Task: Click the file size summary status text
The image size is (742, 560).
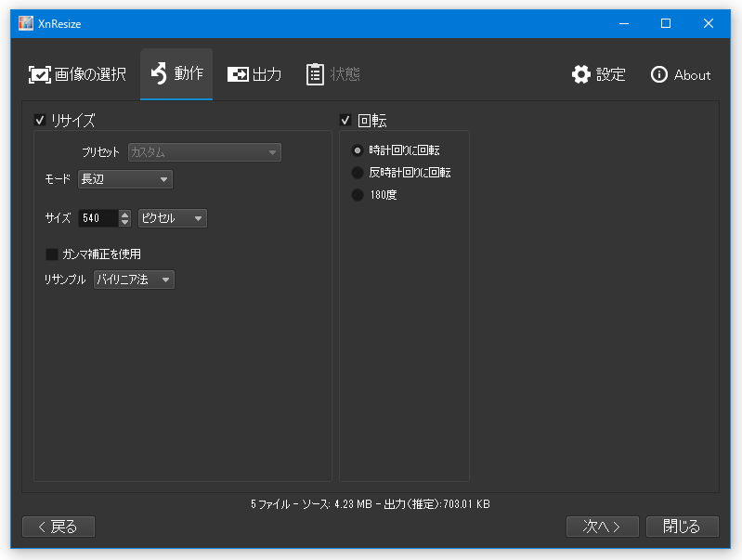Action: coord(371,504)
